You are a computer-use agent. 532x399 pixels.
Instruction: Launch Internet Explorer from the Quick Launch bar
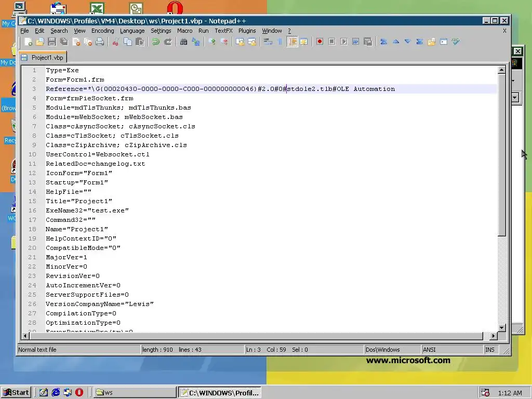(55, 393)
